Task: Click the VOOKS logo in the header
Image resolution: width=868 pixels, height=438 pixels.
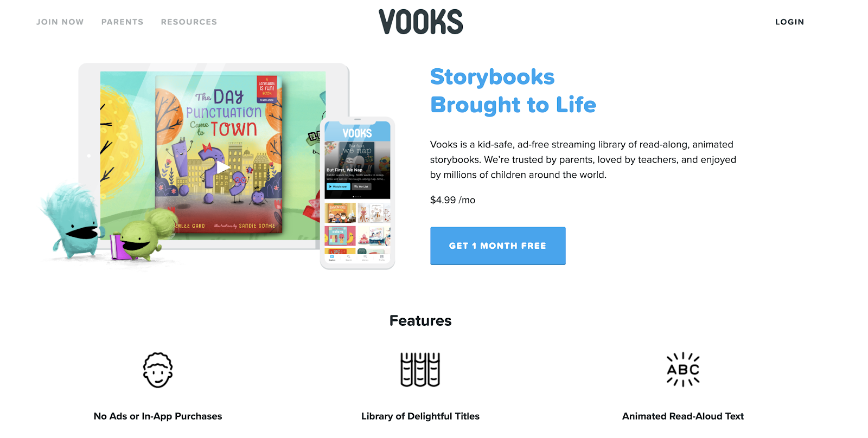Action: point(420,22)
